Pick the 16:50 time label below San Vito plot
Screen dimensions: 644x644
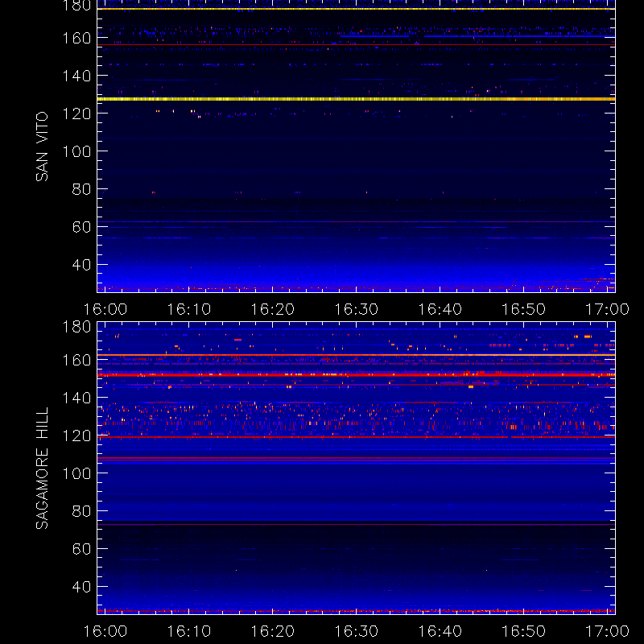(524, 309)
